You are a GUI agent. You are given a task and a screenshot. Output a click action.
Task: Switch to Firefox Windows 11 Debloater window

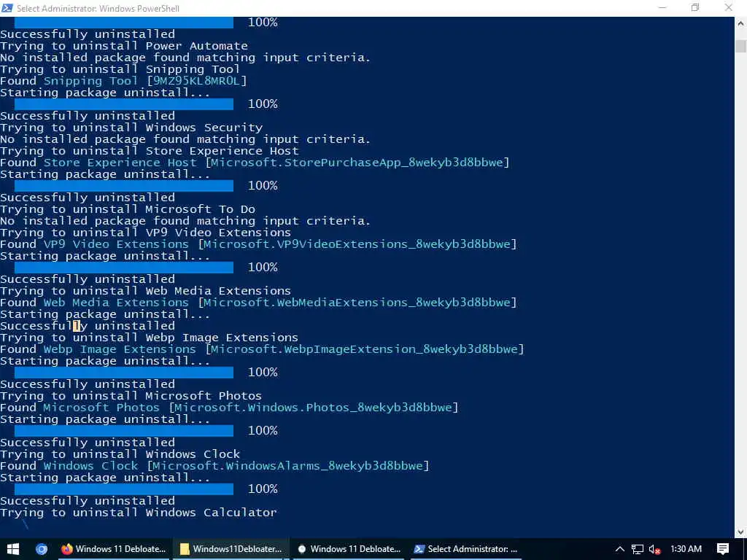[113, 549]
